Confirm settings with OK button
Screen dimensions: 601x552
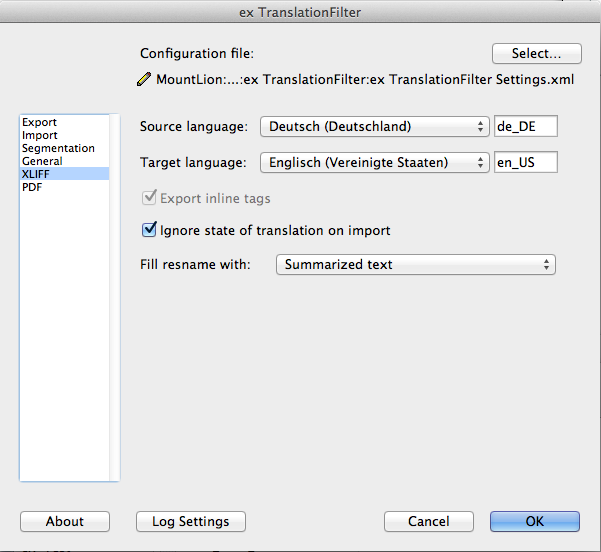click(535, 521)
